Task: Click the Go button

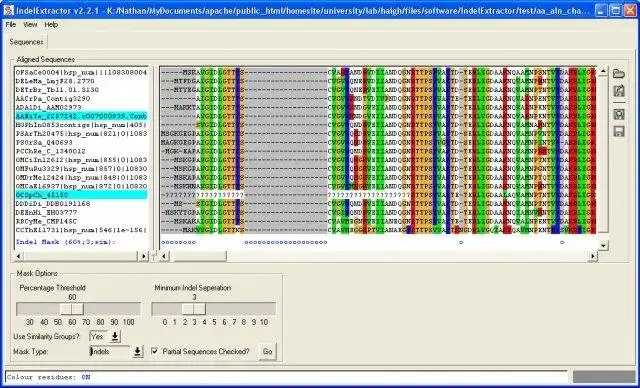Action: click(267, 351)
